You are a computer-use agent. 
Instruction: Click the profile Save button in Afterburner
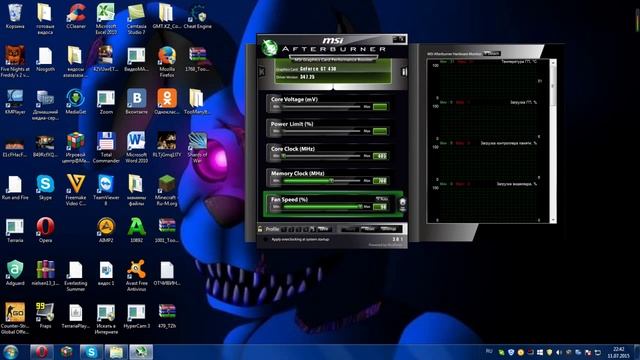324,229
